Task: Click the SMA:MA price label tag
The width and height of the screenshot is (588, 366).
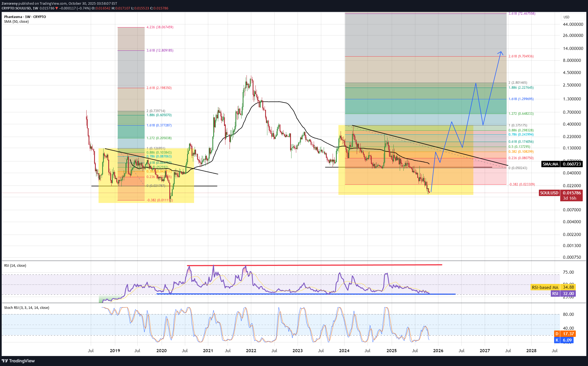Action: point(550,164)
